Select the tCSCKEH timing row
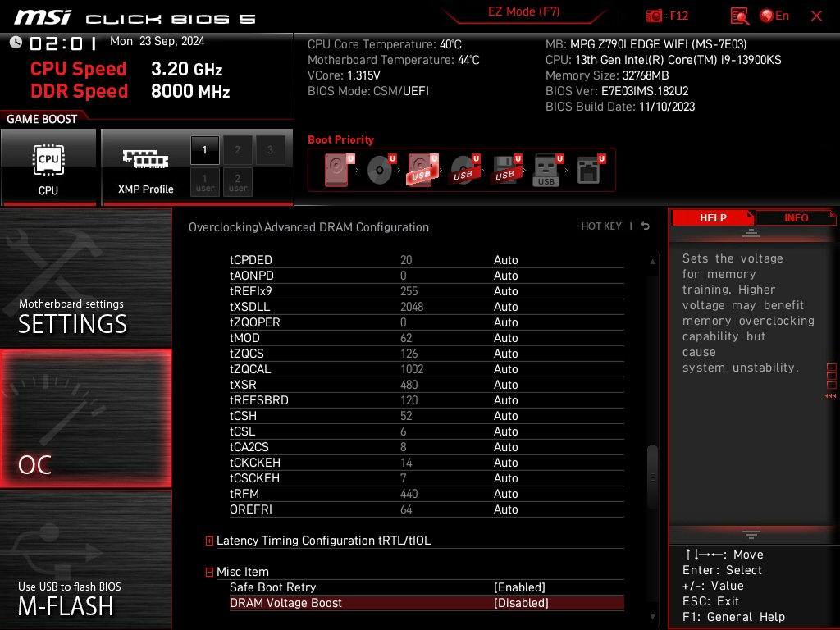 [x=427, y=478]
